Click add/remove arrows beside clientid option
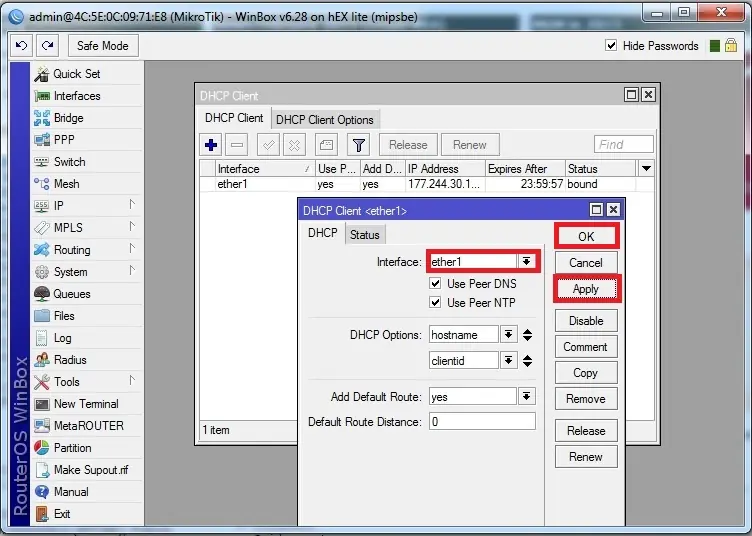Viewport: 752px width, 536px height. click(528, 361)
